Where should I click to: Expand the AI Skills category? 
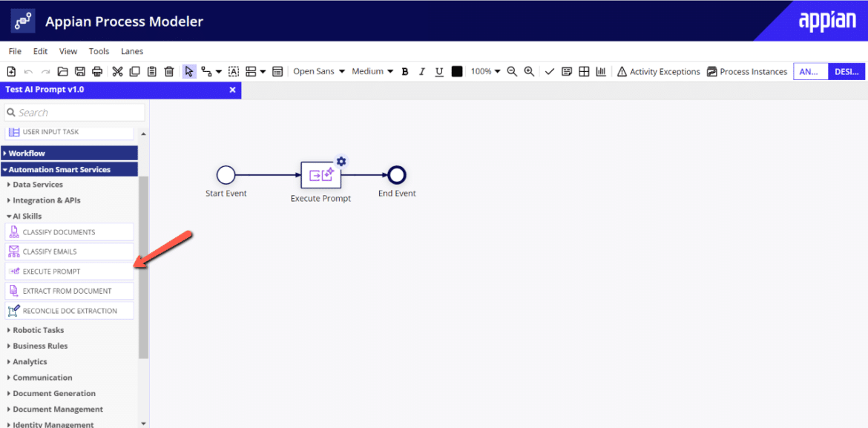point(27,216)
